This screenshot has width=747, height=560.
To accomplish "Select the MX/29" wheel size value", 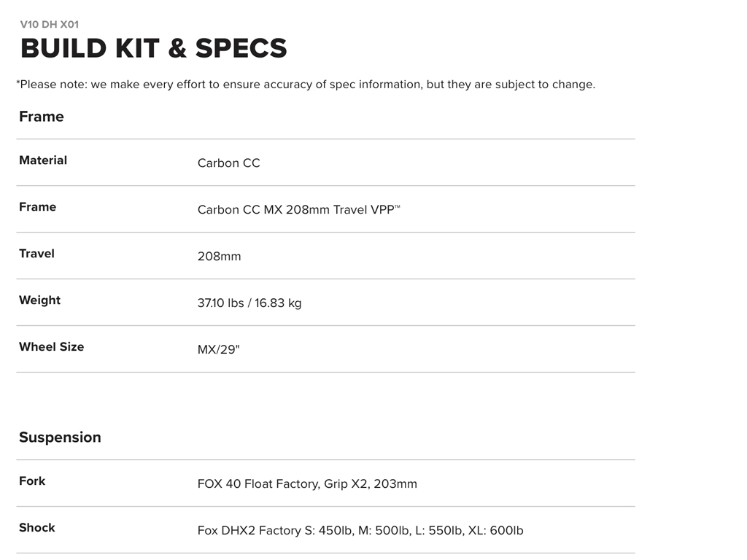I will click(218, 350).
